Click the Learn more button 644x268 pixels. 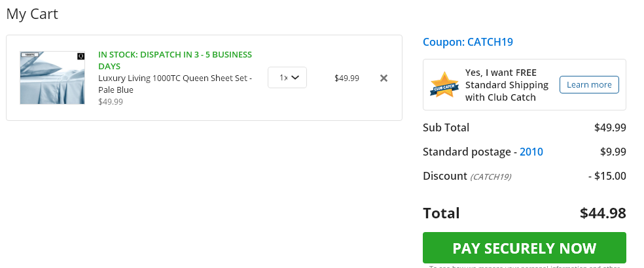point(589,84)
